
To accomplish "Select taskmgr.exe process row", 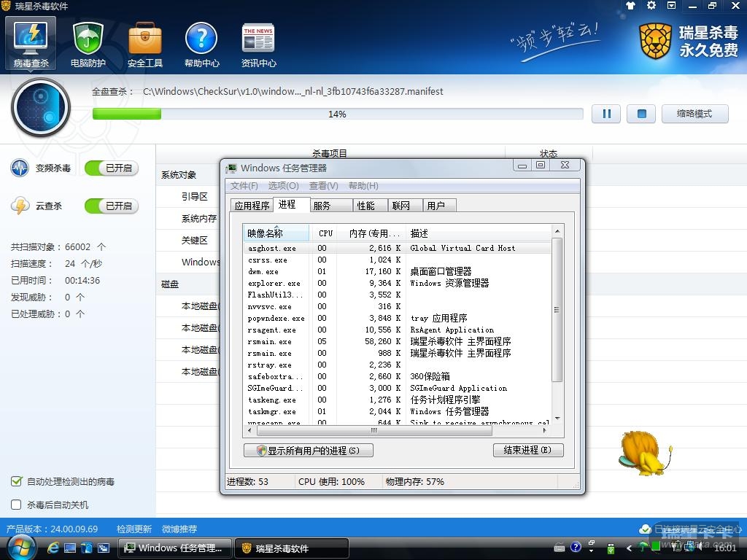I will (398, 411).
